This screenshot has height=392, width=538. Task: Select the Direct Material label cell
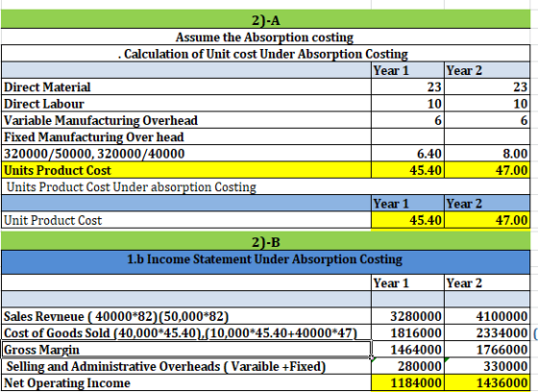[x=186, y=86]
